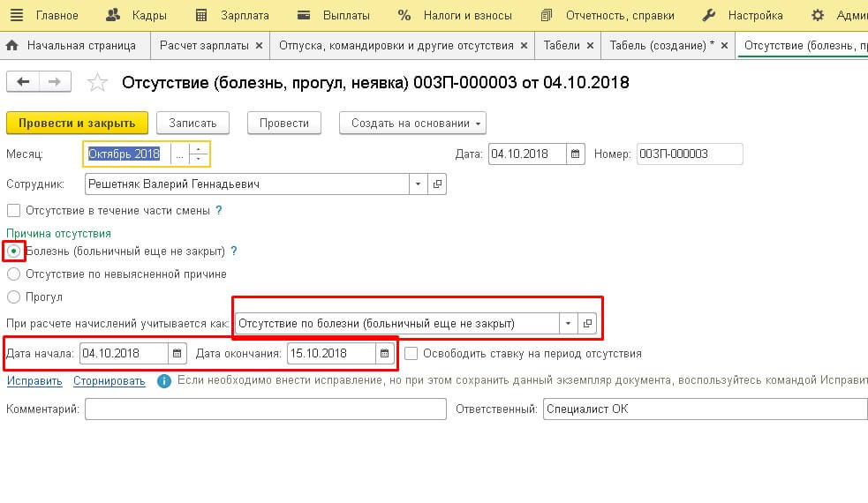Open employee card icon next to Сотрудник
This screenshot has height=503, width=868.
pyautogui.click(x=437, y=184)
